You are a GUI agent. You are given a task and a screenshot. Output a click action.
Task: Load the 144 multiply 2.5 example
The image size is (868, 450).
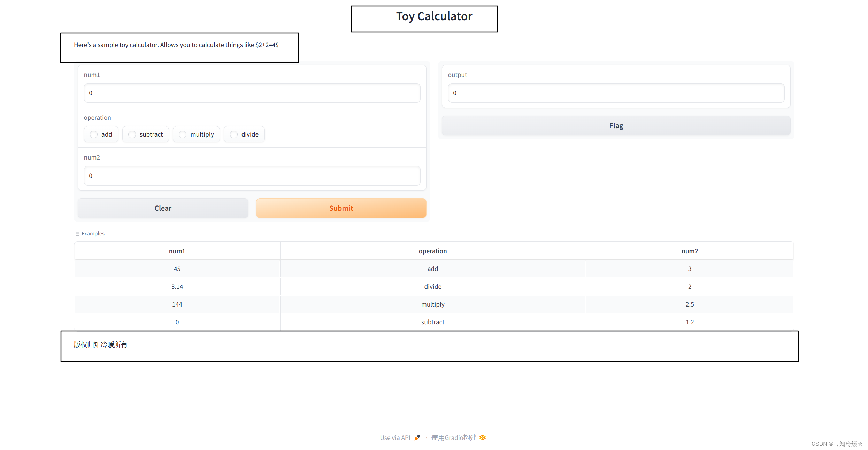tap(433, 304)
